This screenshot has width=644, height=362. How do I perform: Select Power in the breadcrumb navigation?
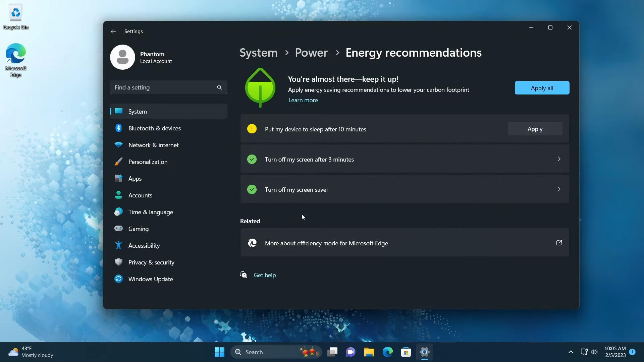pyautogui.click(x=311, y=53)
